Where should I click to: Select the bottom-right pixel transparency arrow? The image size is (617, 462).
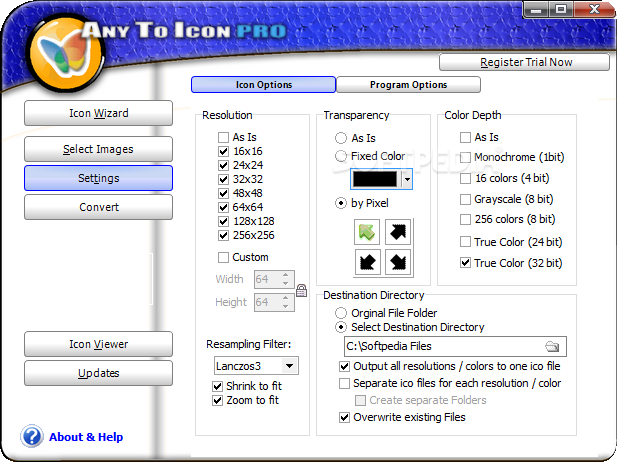click(x=398, y=262)
